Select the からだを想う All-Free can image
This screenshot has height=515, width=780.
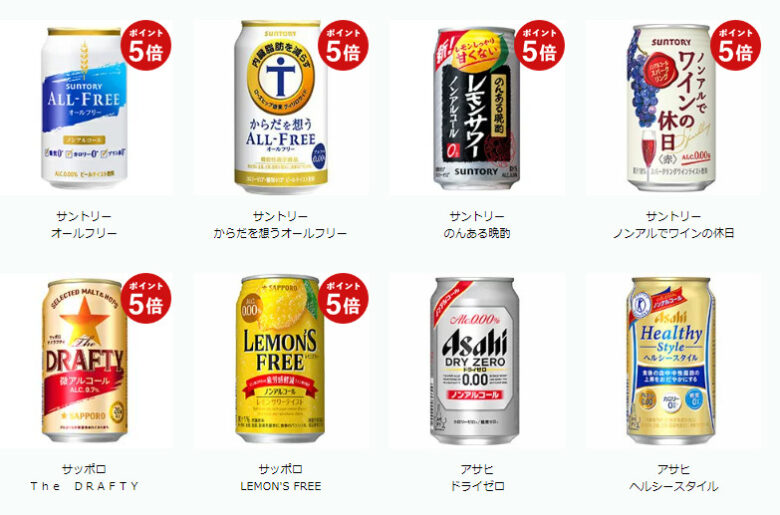[281, 107]
